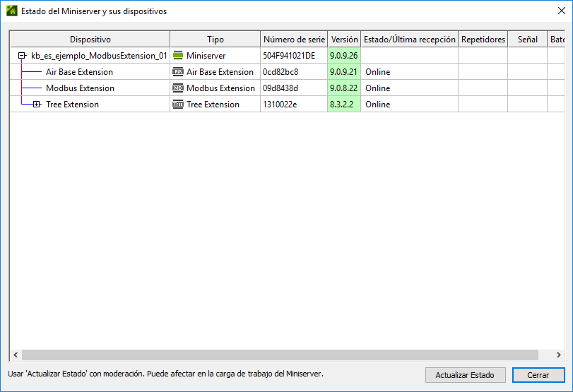Click the Número de serie column header
This screenshot has height=392, width=573.
coord(293,40)
